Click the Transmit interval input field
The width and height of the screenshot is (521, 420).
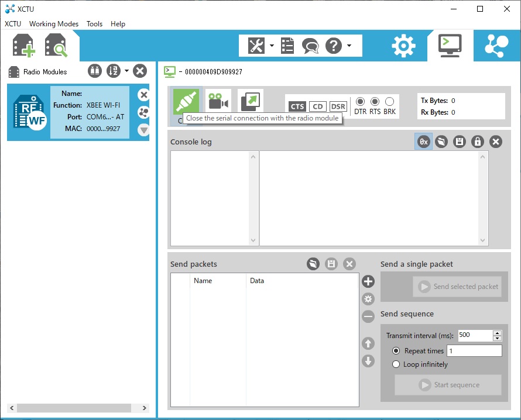tap(475, 336)
